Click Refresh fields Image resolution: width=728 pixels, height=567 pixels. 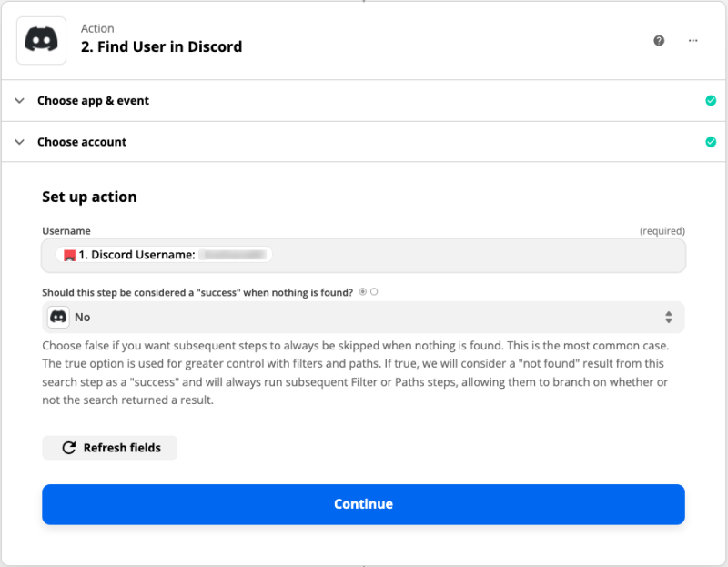(109, 447)
